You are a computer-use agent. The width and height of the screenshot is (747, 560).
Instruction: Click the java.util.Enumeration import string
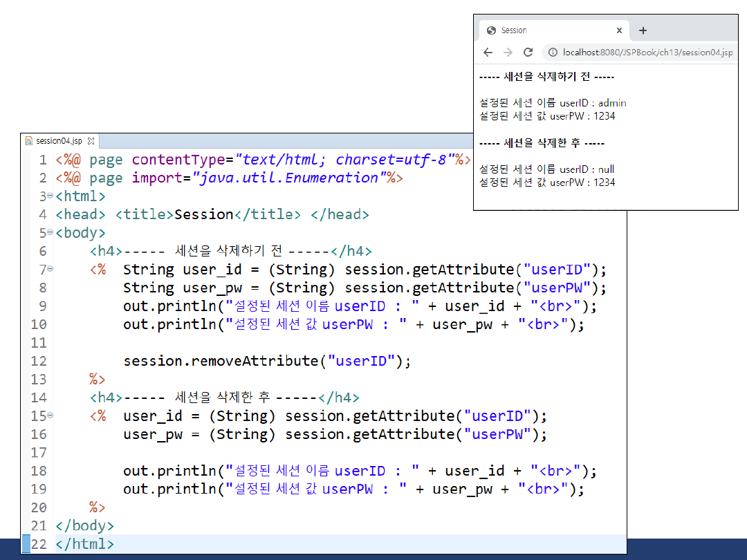[x=286, y=178]
